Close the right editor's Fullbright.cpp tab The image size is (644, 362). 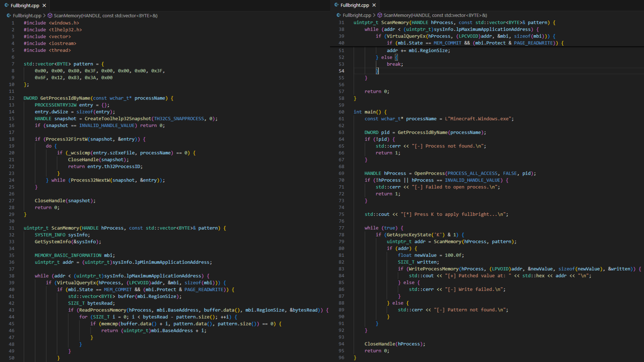[374, 5]
